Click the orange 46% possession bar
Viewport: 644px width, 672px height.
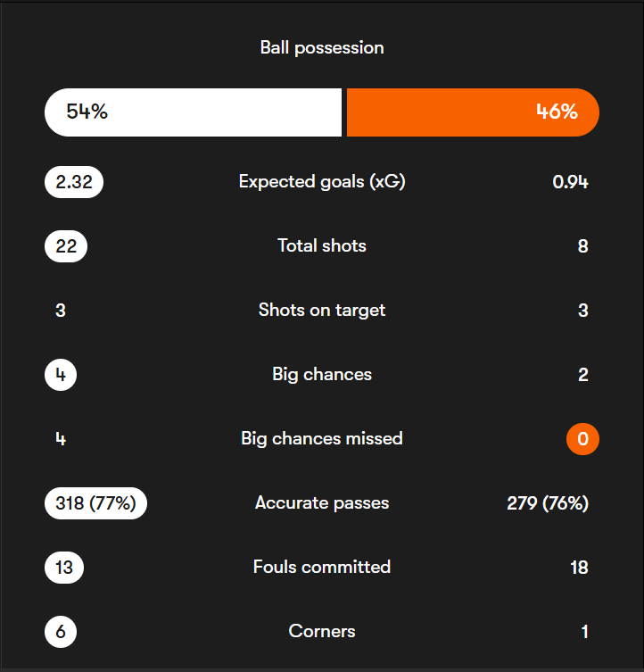click(x=472, y=112)
